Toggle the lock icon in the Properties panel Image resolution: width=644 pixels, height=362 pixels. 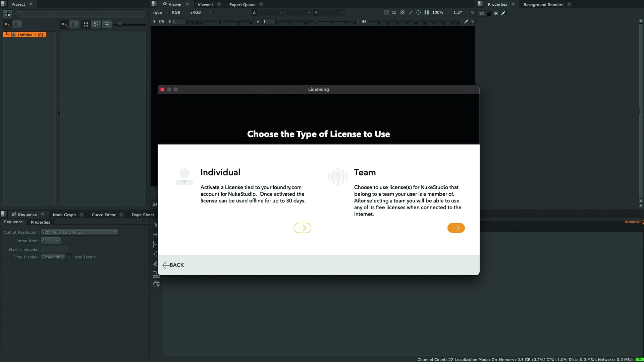(x=489, y=14)
